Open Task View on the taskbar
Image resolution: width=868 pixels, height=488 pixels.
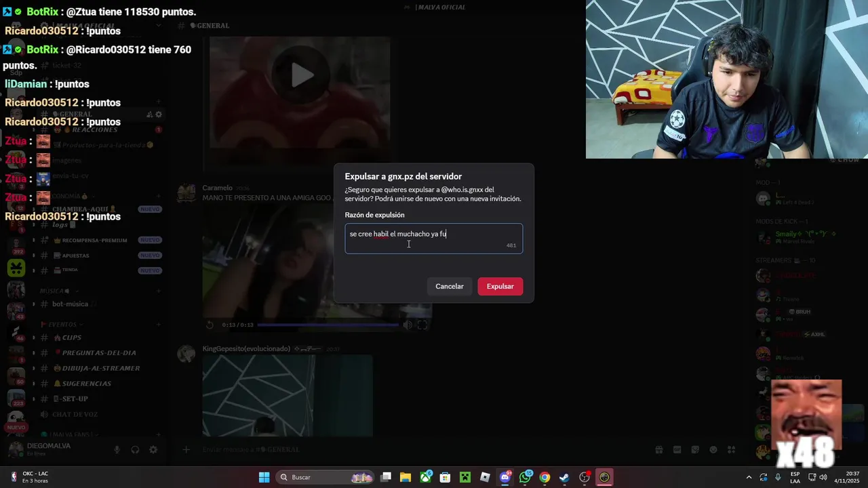tap(386, 477)
